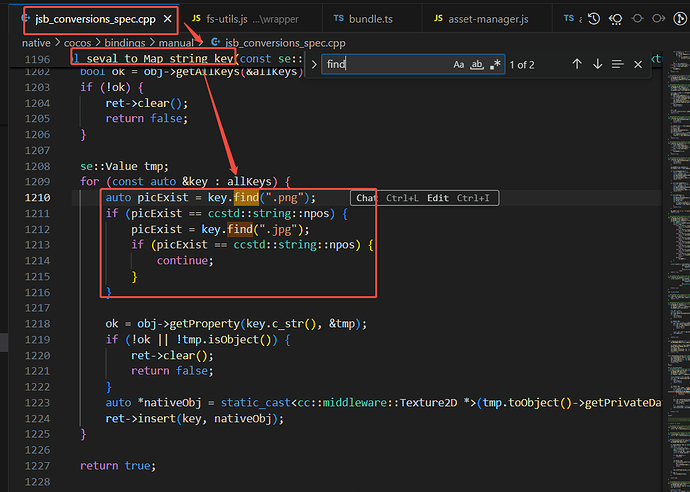The width and height of the screenshot is (690, 492).
Task: Close the jsb_conversions_spec.cpp tab
Action: coord(167,19)
